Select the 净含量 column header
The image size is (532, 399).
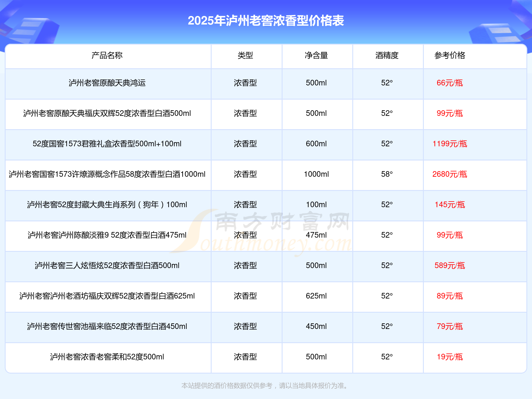316,55
